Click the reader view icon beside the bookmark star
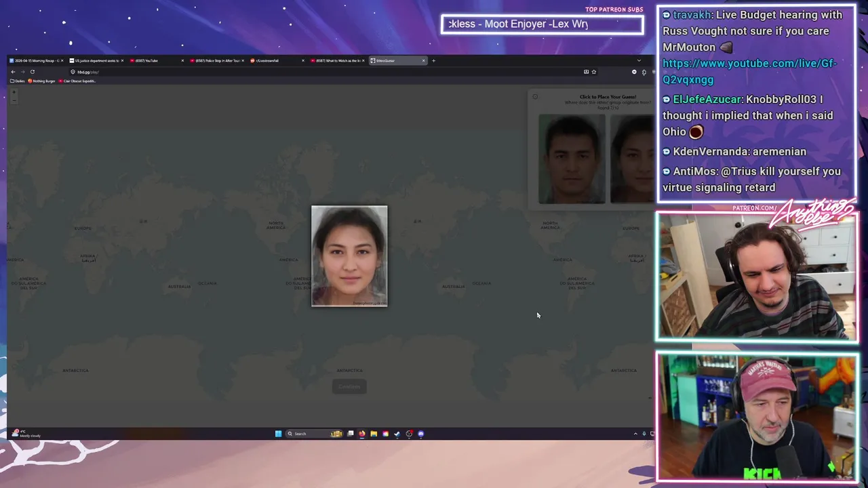 [x=586, y=72]
